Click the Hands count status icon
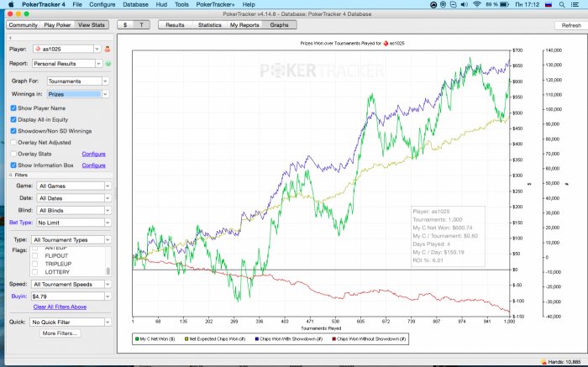The height and width of the screenshot is (367, 588). pyautogui.click(x=543, y=362)
